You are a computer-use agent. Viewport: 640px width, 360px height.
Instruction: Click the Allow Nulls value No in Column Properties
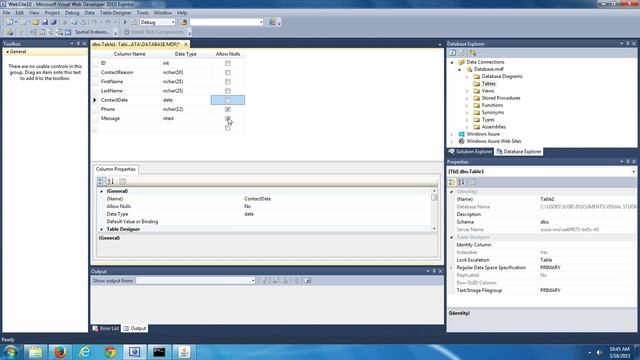(x=247, y=207)
